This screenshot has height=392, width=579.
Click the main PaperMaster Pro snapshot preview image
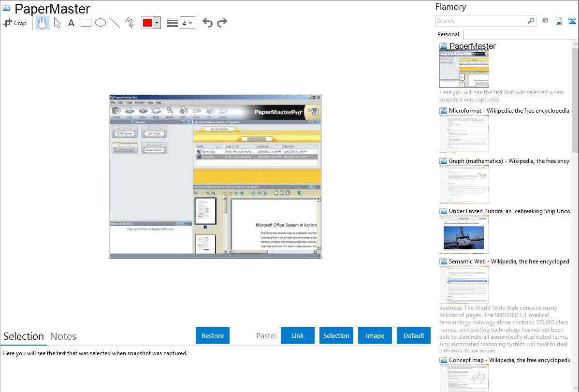click(x=215, y=176)
